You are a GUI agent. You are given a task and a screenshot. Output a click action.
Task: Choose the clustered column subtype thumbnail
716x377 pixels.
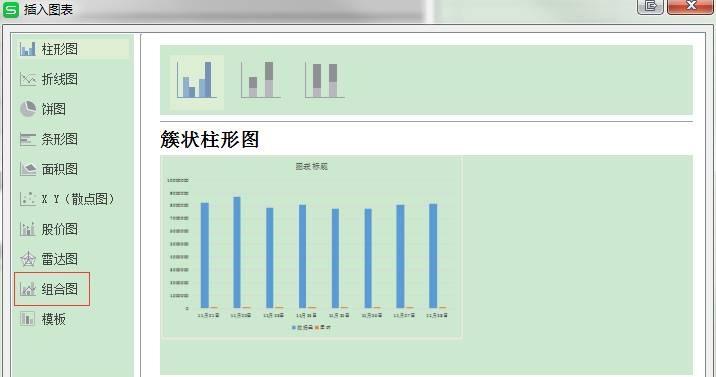click(x=197, y=82)
